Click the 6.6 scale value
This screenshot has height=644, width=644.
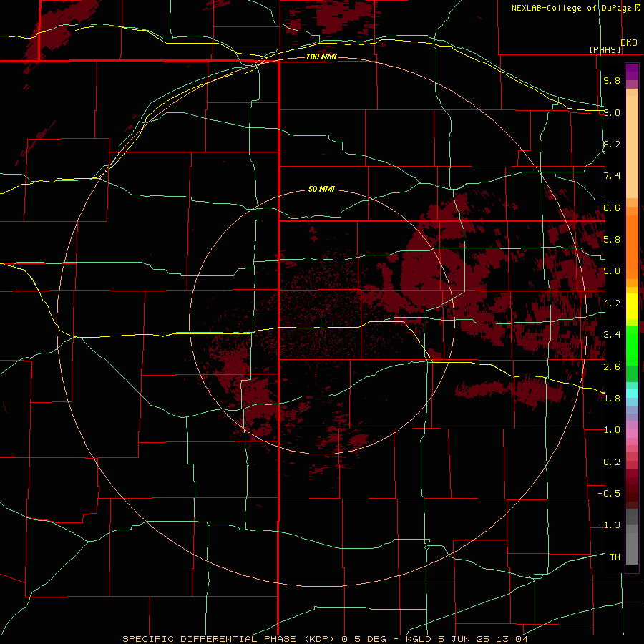tap(612, 208)
